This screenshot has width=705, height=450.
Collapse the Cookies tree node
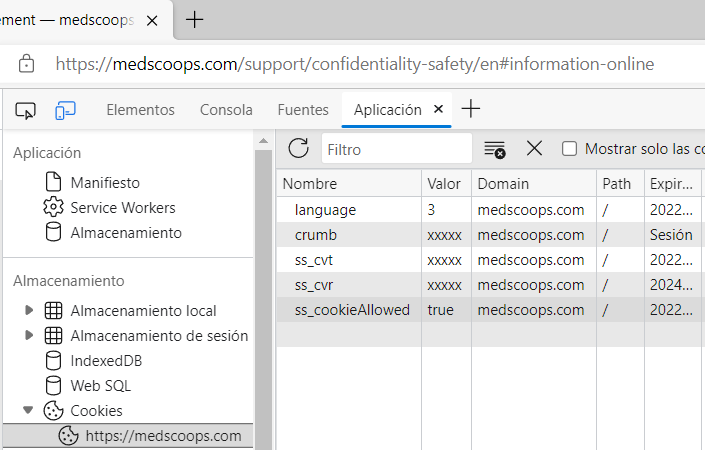coord(29,410)
